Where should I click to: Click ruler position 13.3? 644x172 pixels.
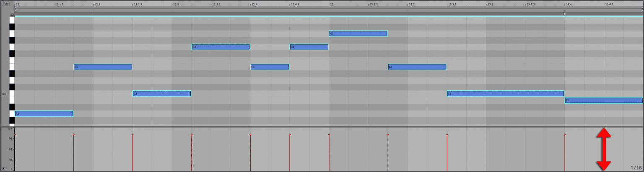tap(490, 4)
